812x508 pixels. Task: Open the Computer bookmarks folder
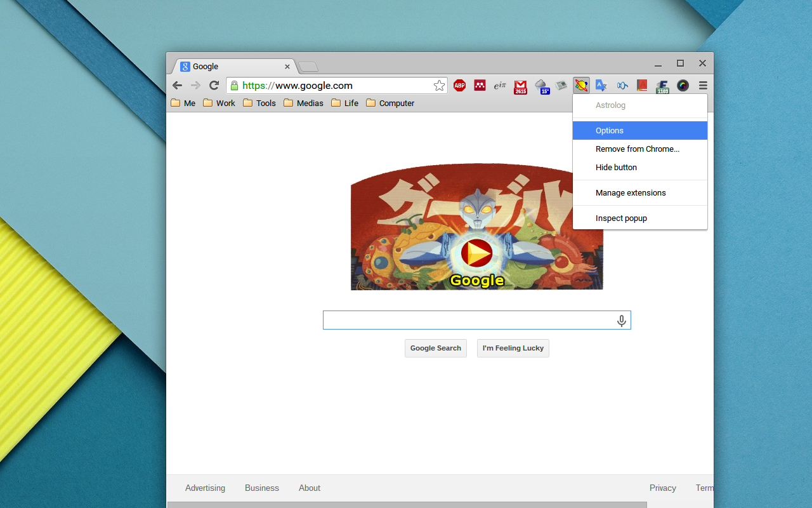[390, 103]
